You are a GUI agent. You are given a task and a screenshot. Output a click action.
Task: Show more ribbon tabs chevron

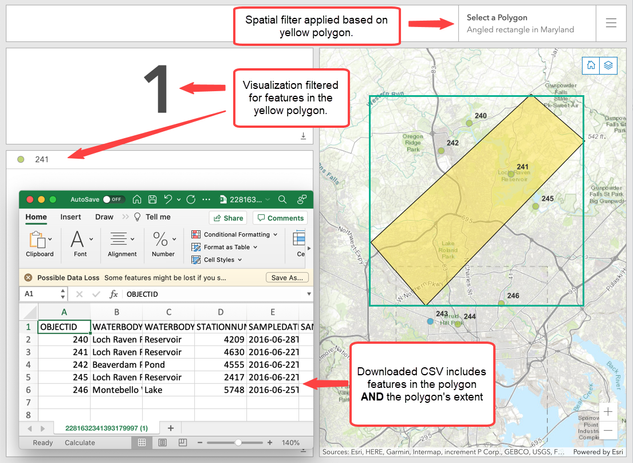[125, 217]
